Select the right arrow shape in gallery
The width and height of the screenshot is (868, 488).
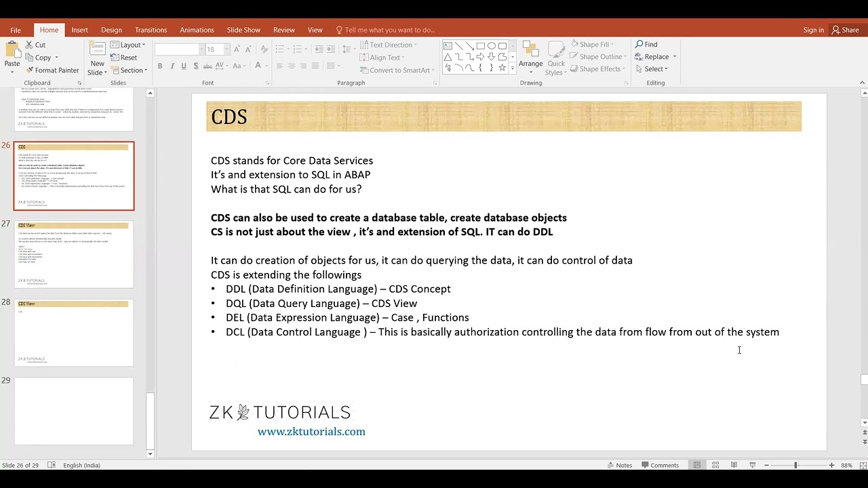click(480, 57)
